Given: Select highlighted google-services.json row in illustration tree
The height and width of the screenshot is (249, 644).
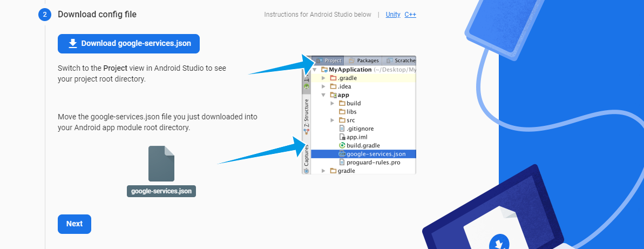Looking at the screenshot, I should tap(363, 154).
